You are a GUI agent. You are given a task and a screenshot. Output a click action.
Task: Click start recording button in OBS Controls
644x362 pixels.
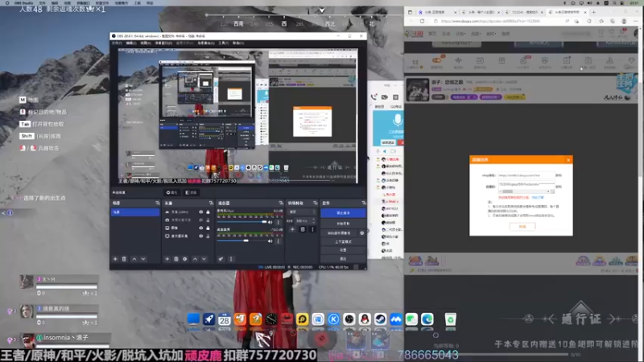pyautogui.click(x=343, y=224)
